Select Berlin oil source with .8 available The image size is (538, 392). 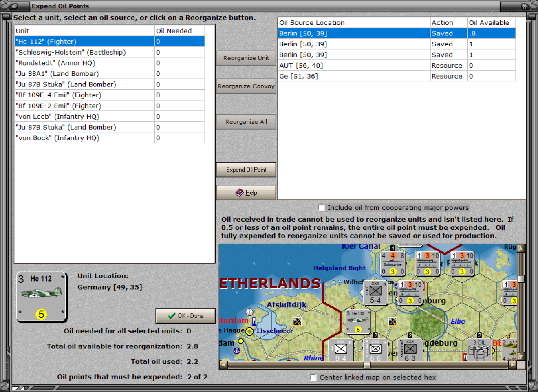point(397,33)
